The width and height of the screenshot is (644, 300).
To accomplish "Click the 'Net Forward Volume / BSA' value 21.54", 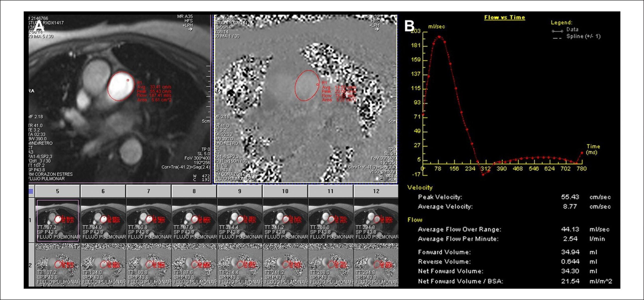I will tap(570, 281).
